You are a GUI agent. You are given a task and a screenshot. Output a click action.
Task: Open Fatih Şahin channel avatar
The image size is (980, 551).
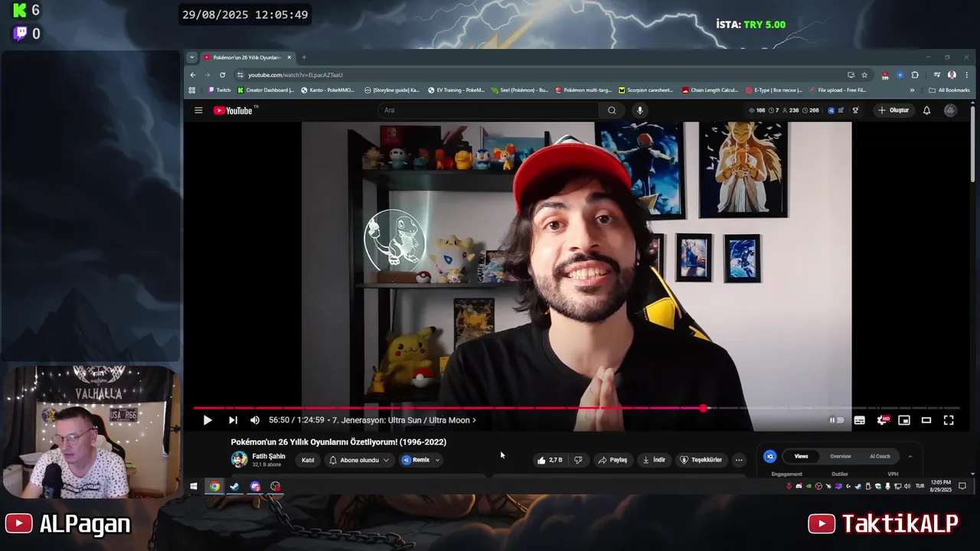click(x=240, y=459)
